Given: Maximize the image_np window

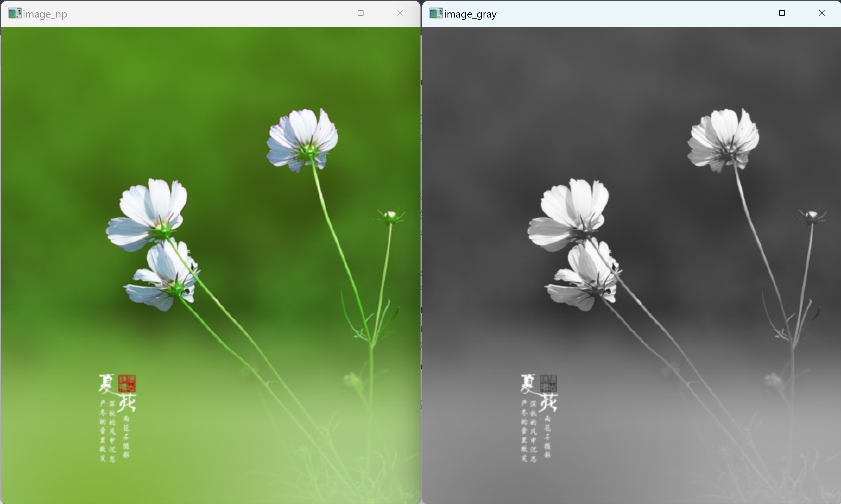Looking at the screenshot, I should point(361,13).
